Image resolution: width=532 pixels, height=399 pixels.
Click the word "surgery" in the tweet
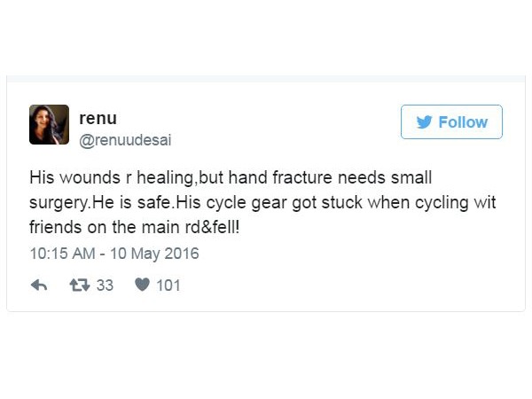(55, 202)
